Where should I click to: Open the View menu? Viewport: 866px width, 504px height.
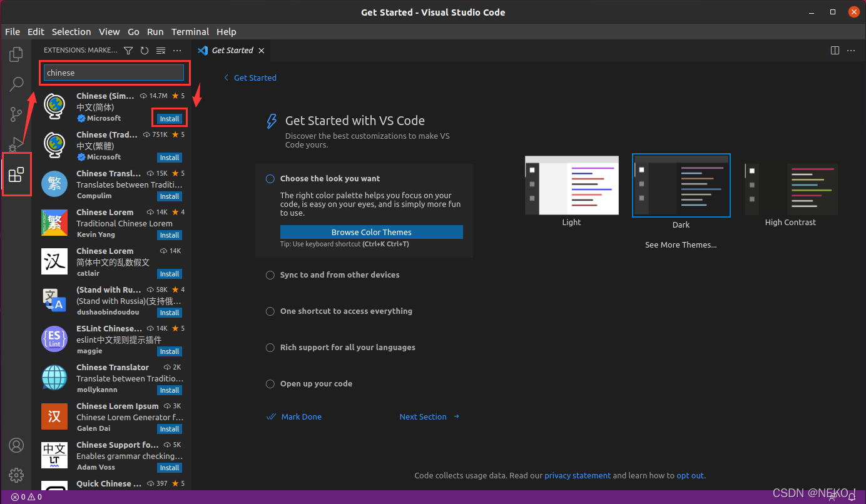[x=109, y=31]
